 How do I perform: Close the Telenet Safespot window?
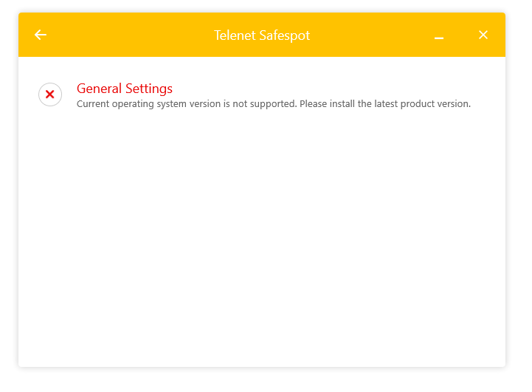point(483,35)
